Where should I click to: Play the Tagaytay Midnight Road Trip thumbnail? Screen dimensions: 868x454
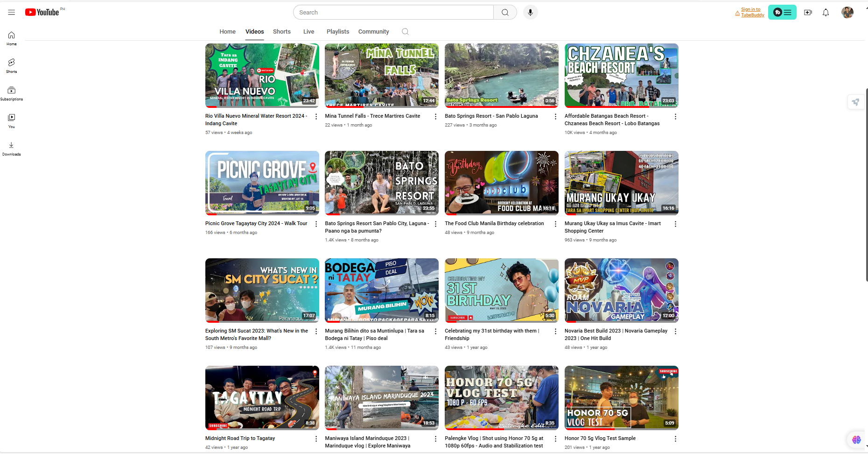point(262,398)
